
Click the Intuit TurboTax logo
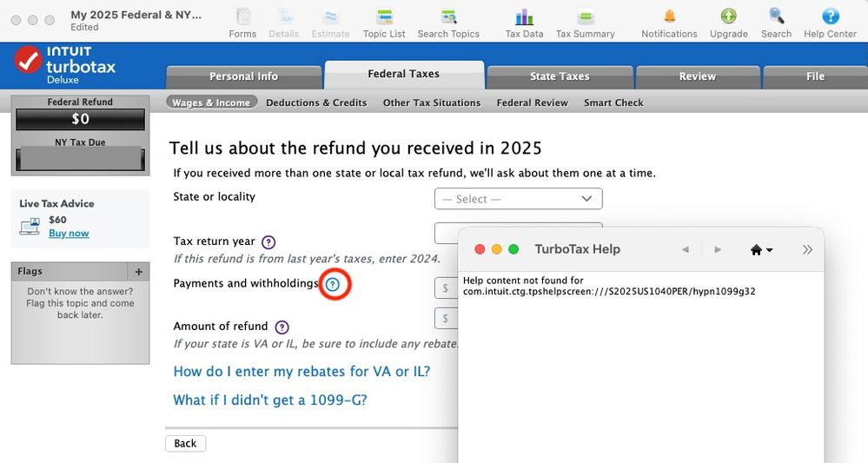pyautogui.click(x=65, y=65)
